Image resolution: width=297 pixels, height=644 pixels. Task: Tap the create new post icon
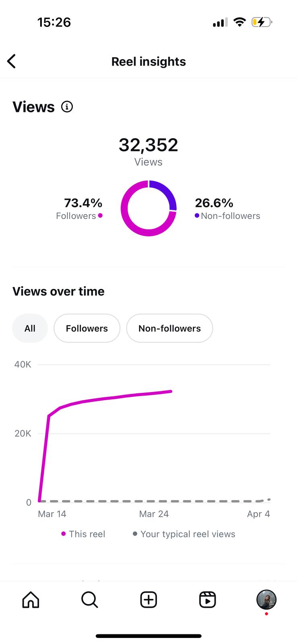[x=148, y=600]
